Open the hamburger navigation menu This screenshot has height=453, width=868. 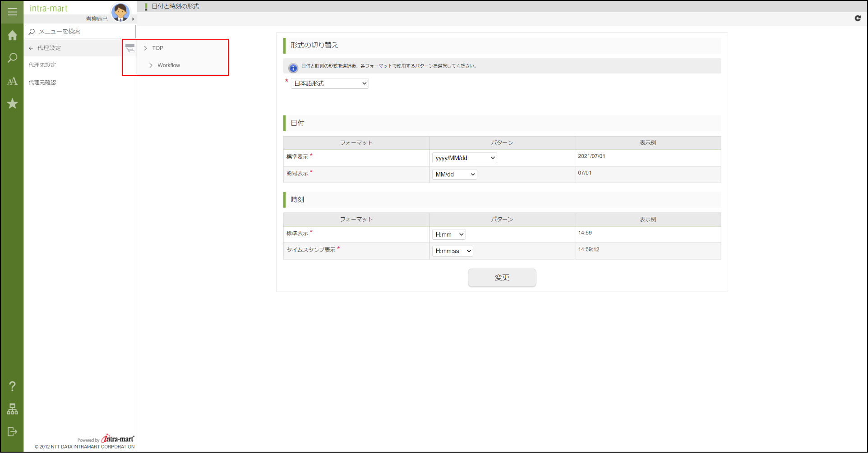[12, 12]
